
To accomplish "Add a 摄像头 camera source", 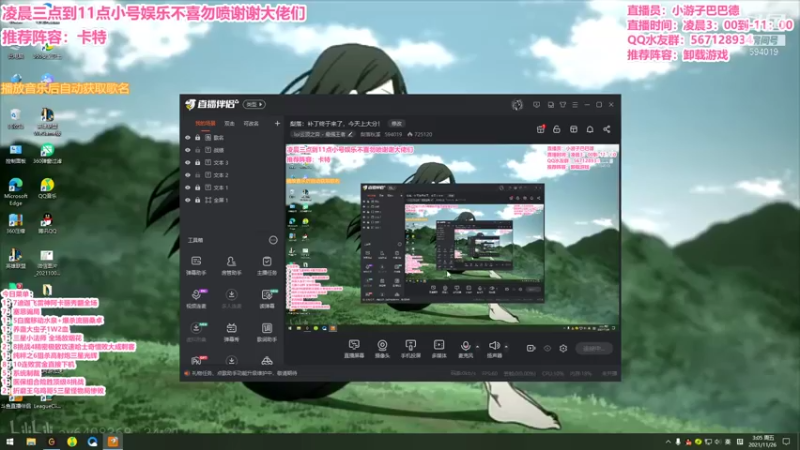I will click(x=382, y=348).
